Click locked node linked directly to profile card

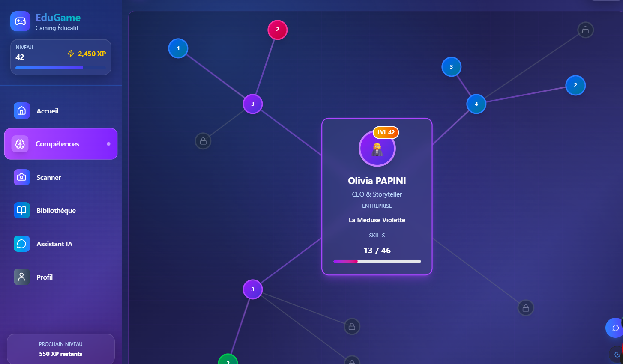coord(526,308)
